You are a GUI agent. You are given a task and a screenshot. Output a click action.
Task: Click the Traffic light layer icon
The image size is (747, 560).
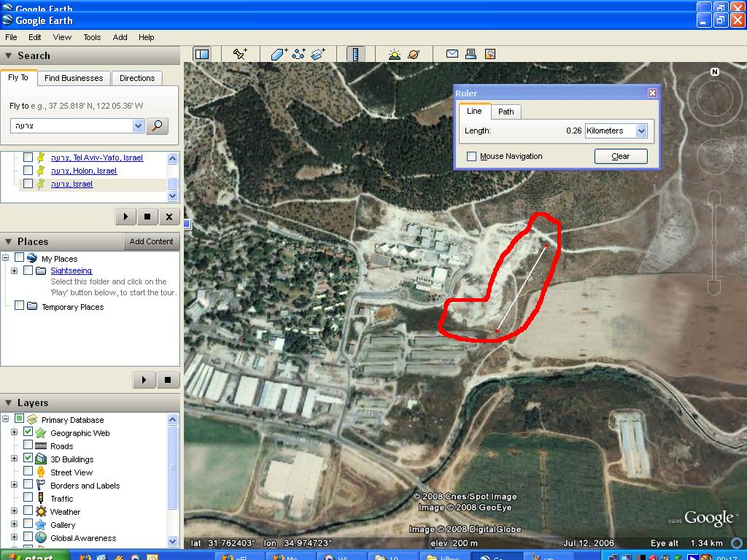coord(41,498)
